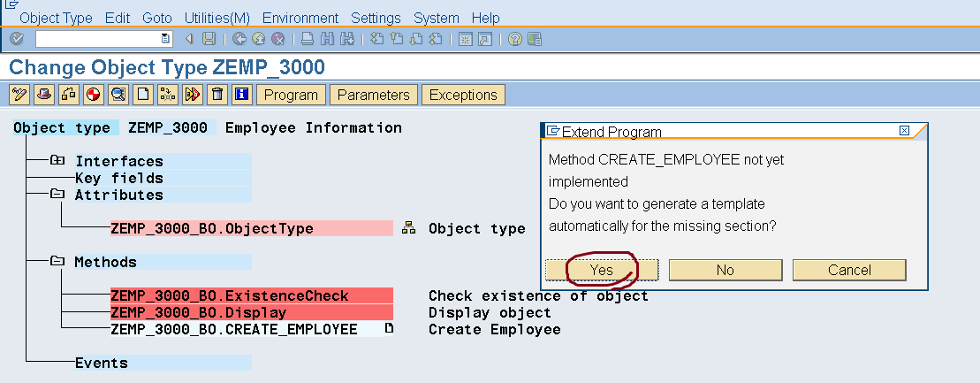Click the command input field
980x383 pixels.
pos(97,39)
